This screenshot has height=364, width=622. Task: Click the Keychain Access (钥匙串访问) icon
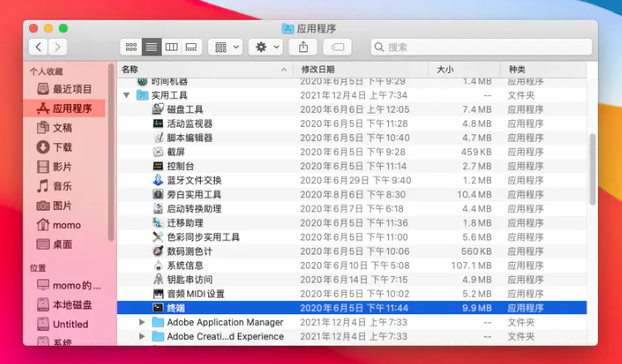pos(158,279)
